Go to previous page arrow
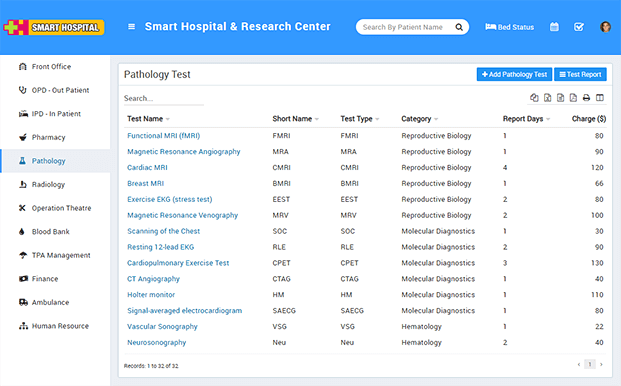Viewport: 621px width, 386px height. coord(579,364)
